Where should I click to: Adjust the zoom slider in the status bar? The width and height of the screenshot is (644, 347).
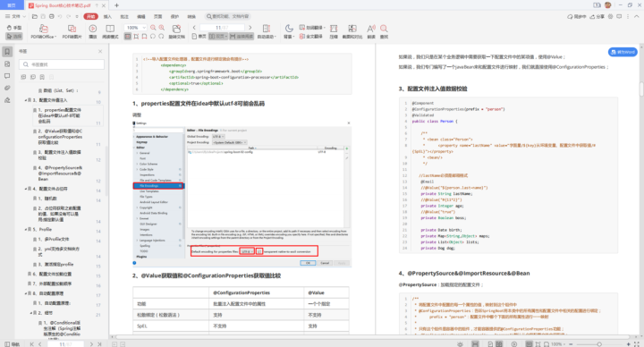coord(599,344)
